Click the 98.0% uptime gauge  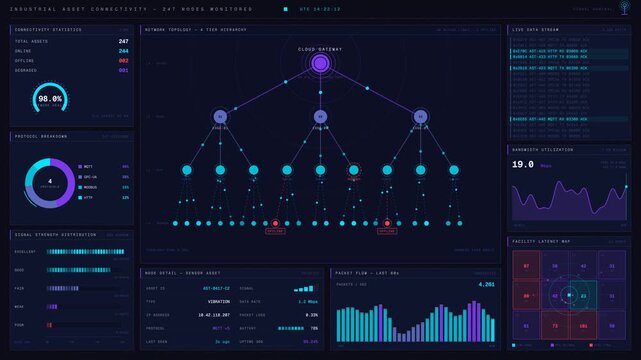pyautogui.click(x=50, y=98)
